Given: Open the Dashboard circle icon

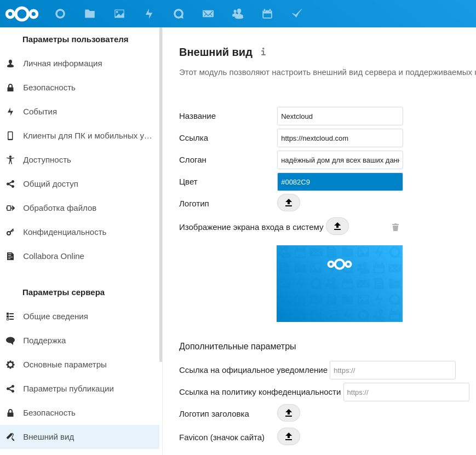Looking at the screenshot, I should pos(60,14).
